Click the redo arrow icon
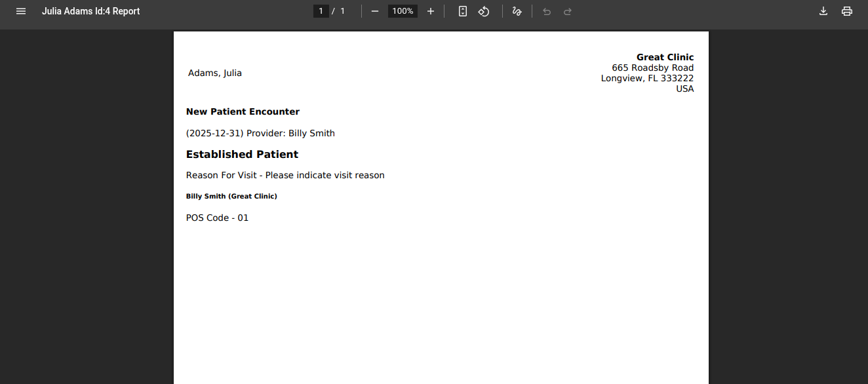 pos(568,11)
